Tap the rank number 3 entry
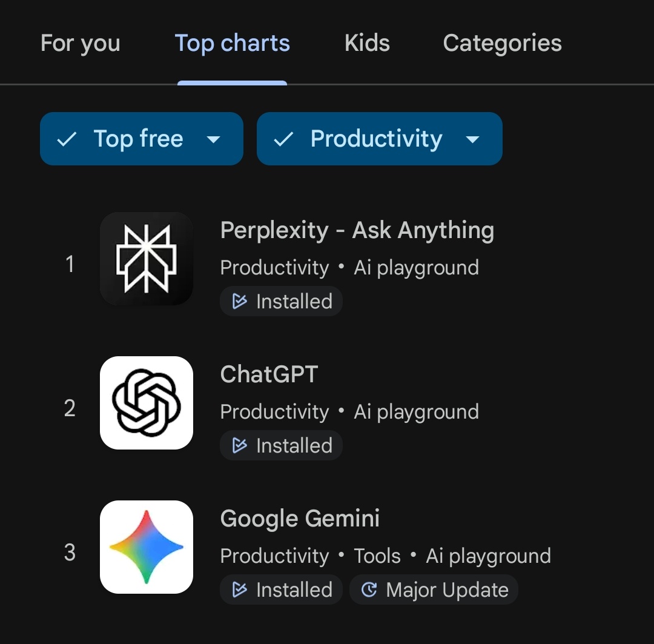The width and height of the screenshot is (654, 644). click(70, 553)
